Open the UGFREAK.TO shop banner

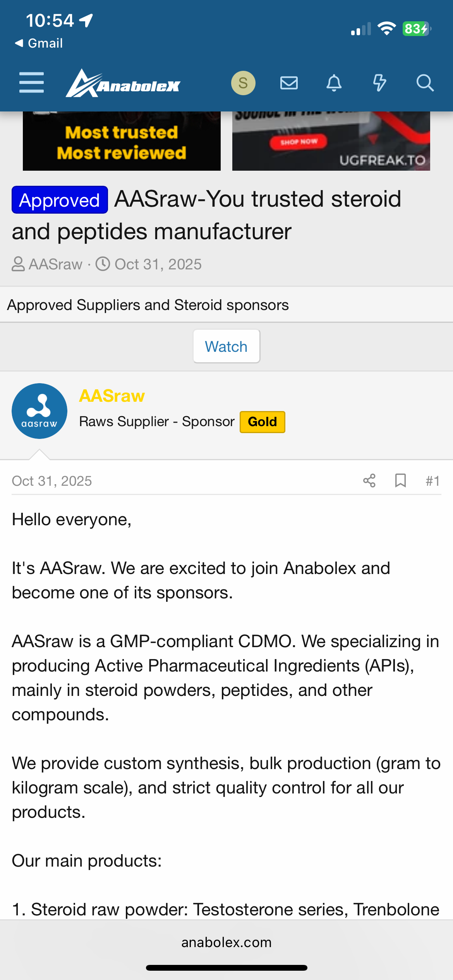point(331,142)
